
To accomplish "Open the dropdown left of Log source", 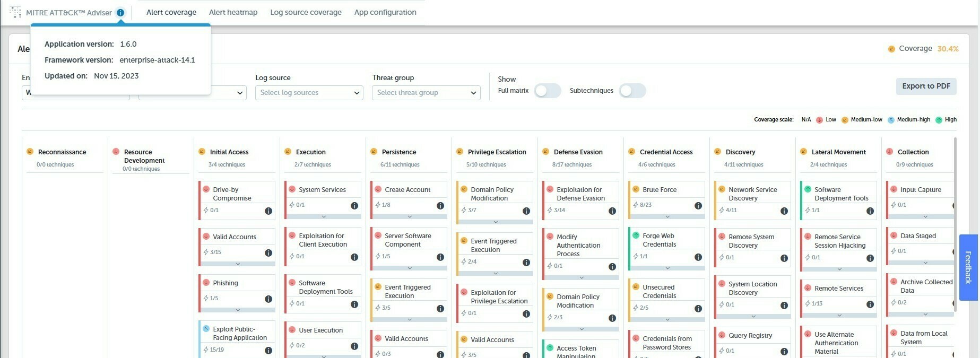I will [x=193, y=93].
